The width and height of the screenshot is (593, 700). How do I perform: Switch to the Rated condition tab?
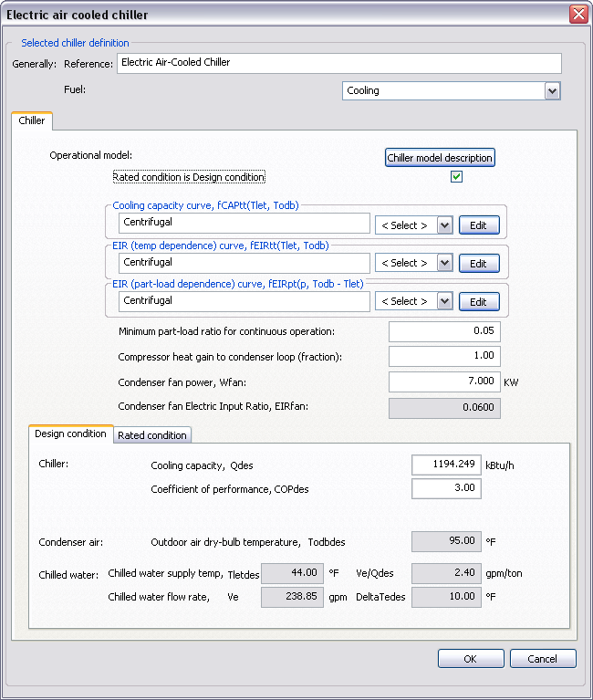tap(152, 435)
